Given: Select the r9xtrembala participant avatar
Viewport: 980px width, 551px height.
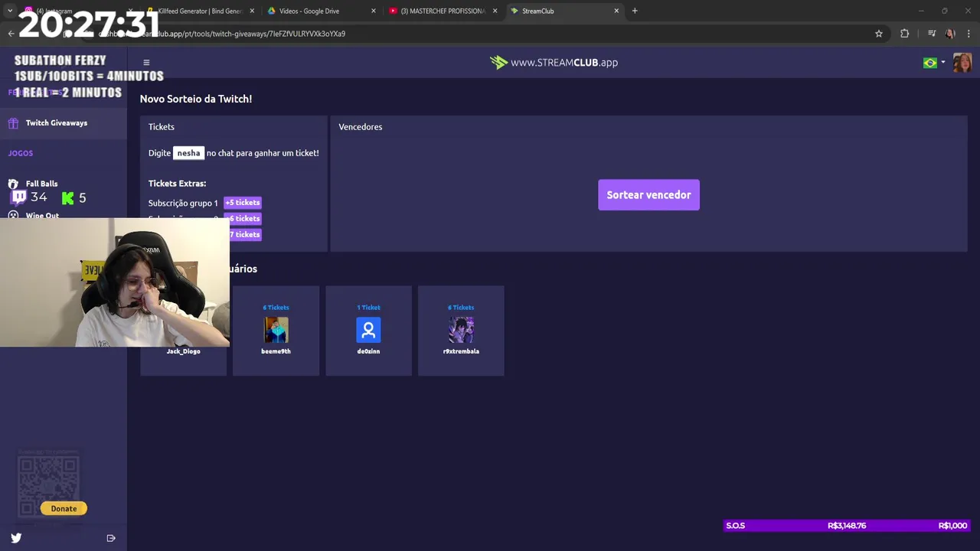Looking at the screenshot, I should [461, 330].
